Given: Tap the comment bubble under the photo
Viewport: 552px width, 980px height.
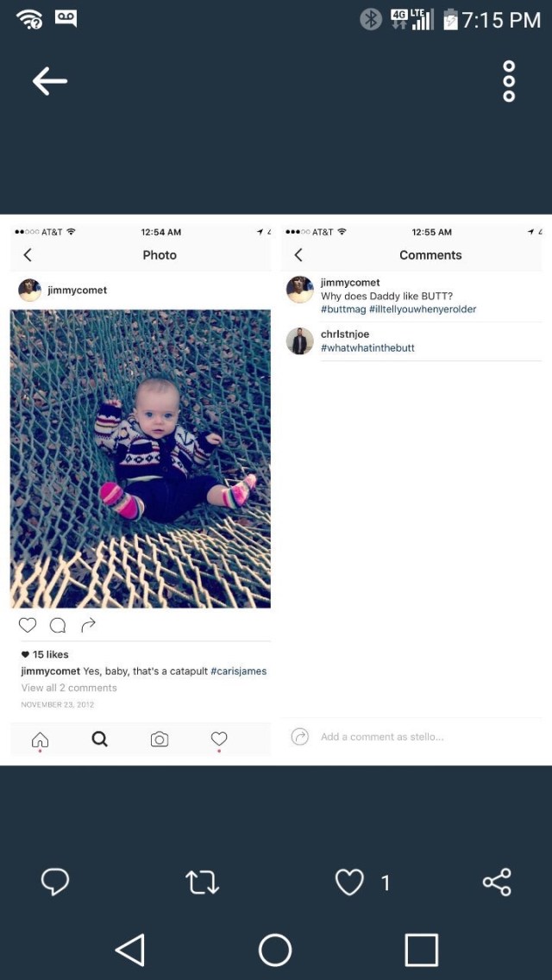Looking at the screenshot, I should pos(58,624).
